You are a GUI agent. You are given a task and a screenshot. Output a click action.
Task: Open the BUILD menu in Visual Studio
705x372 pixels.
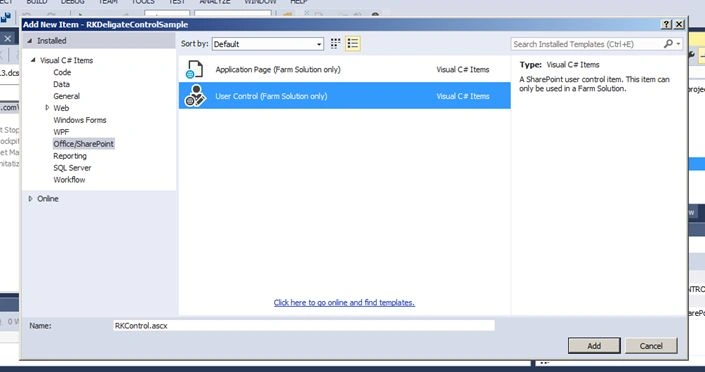(x=37, y=2)
